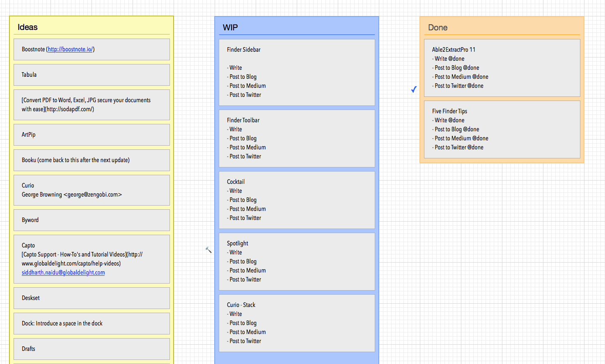
Task: Click the 'Curio - Stack' card title
Action: coord(241,305)
